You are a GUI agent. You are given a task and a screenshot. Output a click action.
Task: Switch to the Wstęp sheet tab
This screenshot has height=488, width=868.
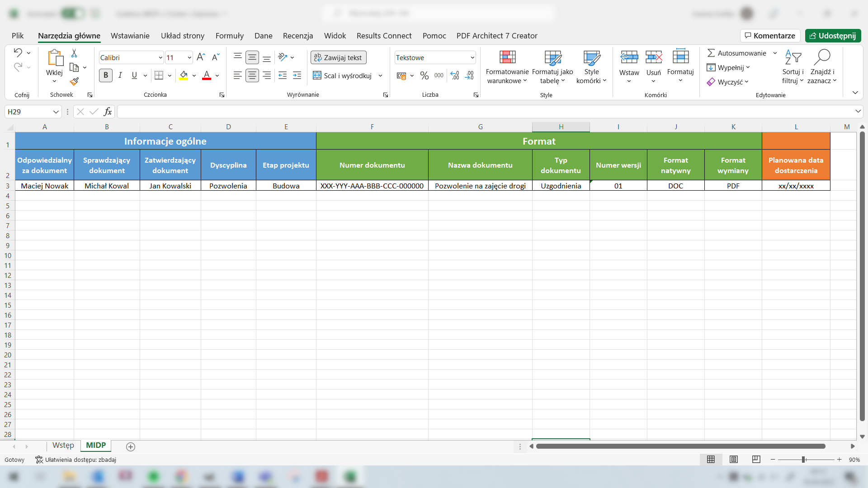(63, 446)
